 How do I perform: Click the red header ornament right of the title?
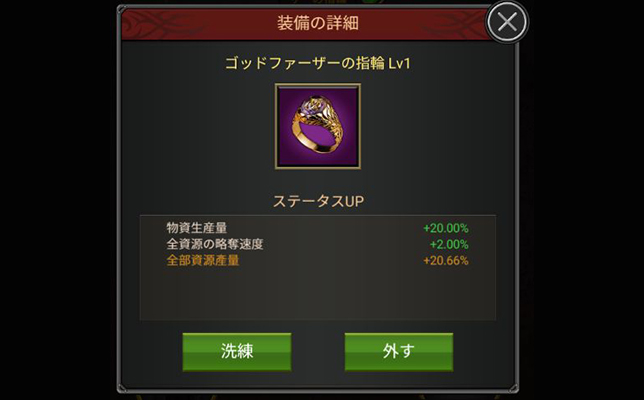(x=454, y=23)
